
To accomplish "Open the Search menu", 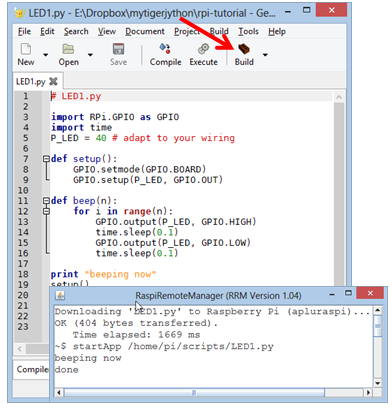I will 76,31.
